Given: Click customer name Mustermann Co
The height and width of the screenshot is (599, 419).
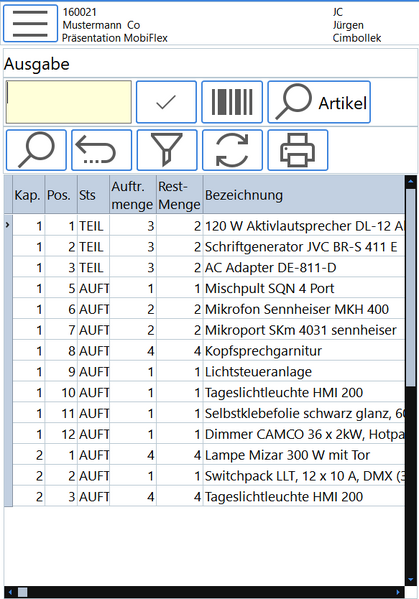Looking at the screenshot, I should coord(101,25).
